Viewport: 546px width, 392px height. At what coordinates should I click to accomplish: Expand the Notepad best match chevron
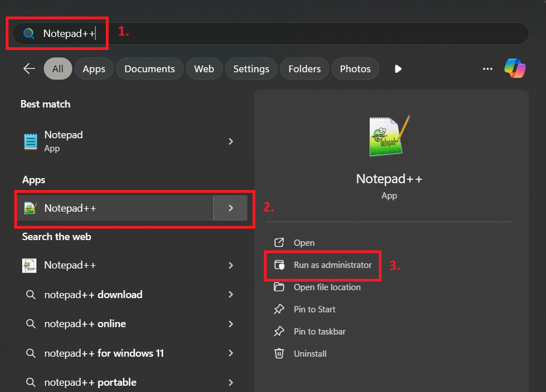coord(231,141)
